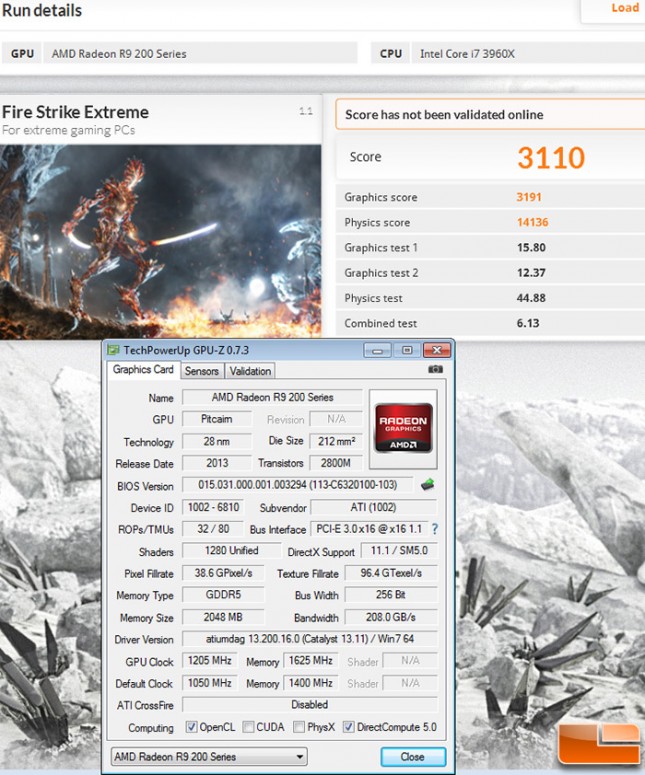645x775 pixels.
Task: Click the Load button in 3DMark
Action: tap(625, 8)
